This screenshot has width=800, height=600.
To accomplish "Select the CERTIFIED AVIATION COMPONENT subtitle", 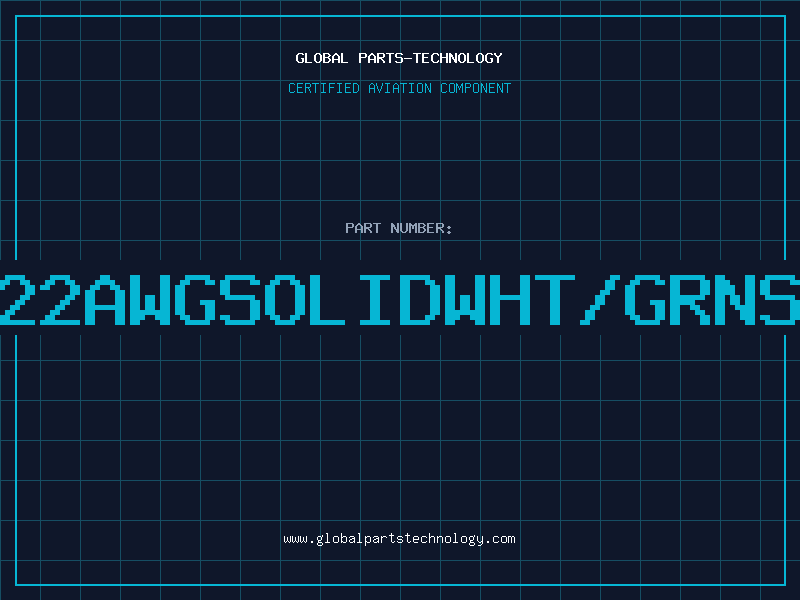I will pos(399,88).
